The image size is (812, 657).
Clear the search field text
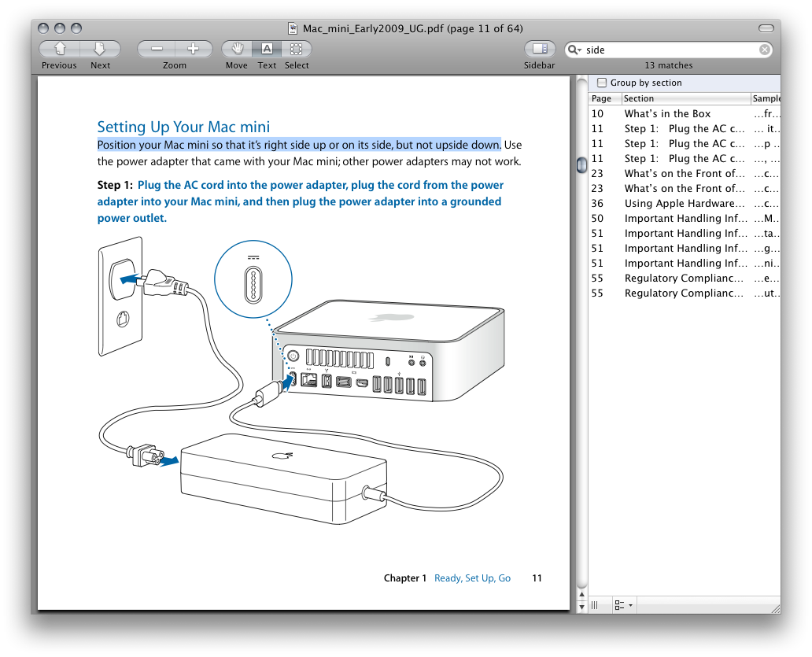764,50
